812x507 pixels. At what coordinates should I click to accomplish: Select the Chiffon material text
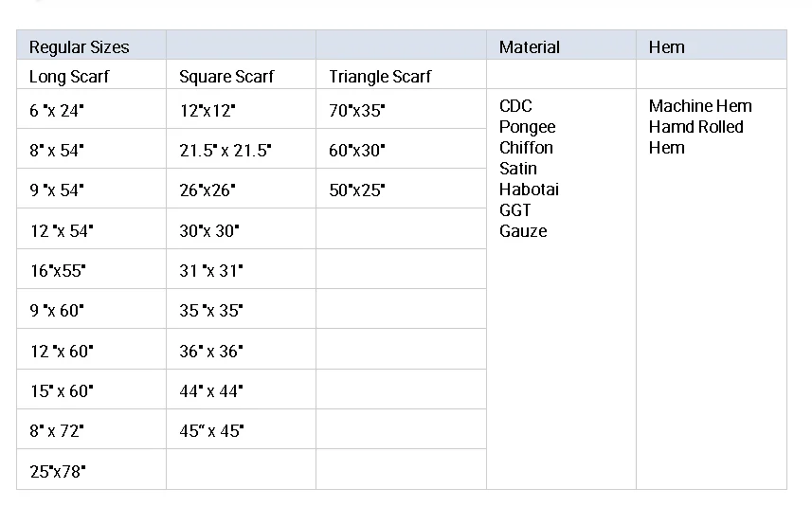(x=526, y=148)
